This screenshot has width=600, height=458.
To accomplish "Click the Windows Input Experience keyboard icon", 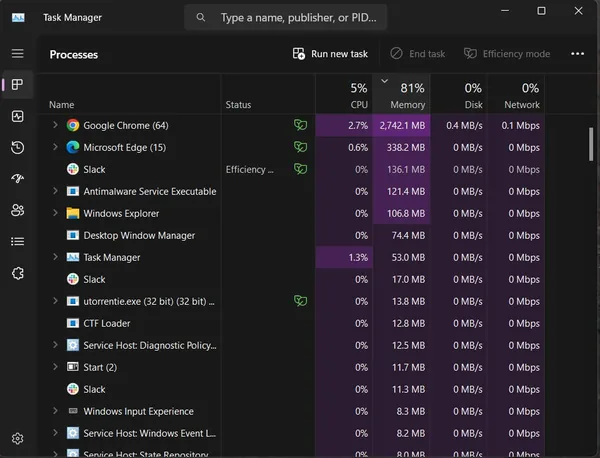I will pyautogui.click(x=73, y=411).
